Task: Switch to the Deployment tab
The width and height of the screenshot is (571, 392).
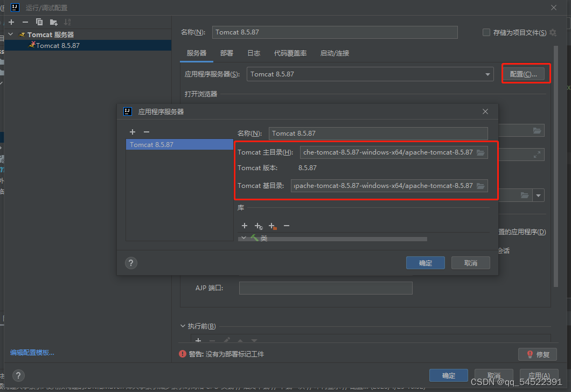Action: click(226, 53)
